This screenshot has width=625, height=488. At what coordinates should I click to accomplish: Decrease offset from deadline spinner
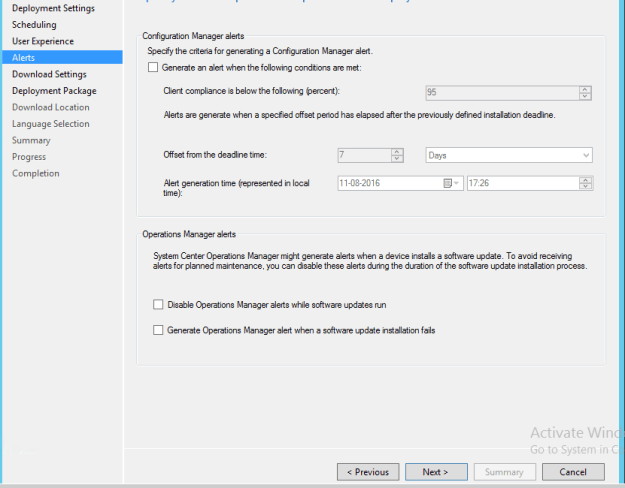(x=397, y=158)
